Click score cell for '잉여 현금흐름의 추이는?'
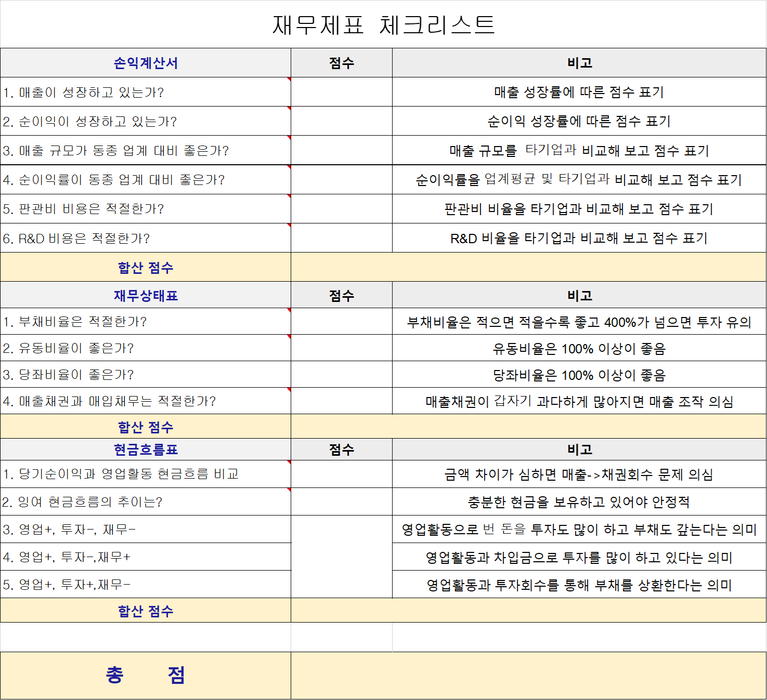The width and height of the screenshot is (767, 700). [342, 501]
